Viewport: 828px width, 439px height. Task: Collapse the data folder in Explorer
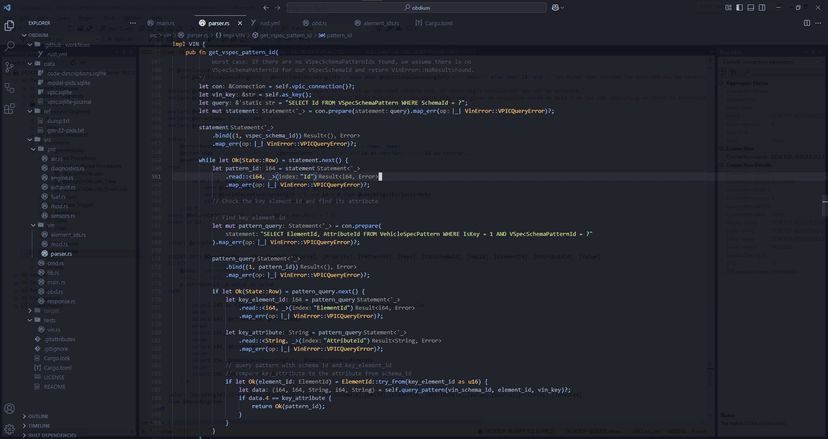pyautogui.click(x=49, y=64)
